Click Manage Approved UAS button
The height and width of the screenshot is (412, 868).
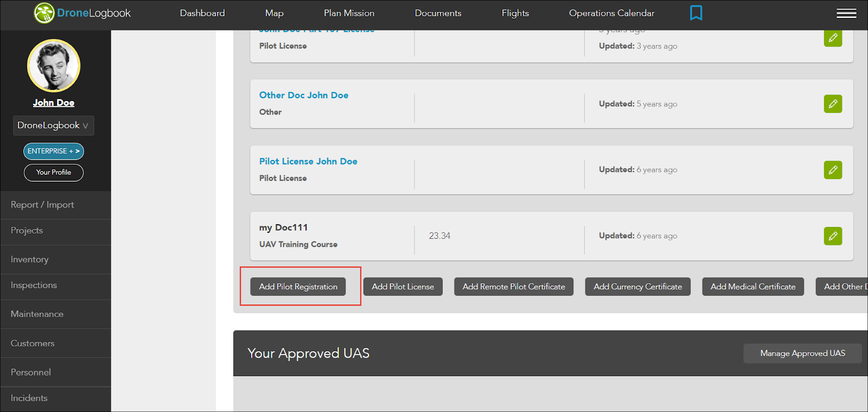[802, 353]
